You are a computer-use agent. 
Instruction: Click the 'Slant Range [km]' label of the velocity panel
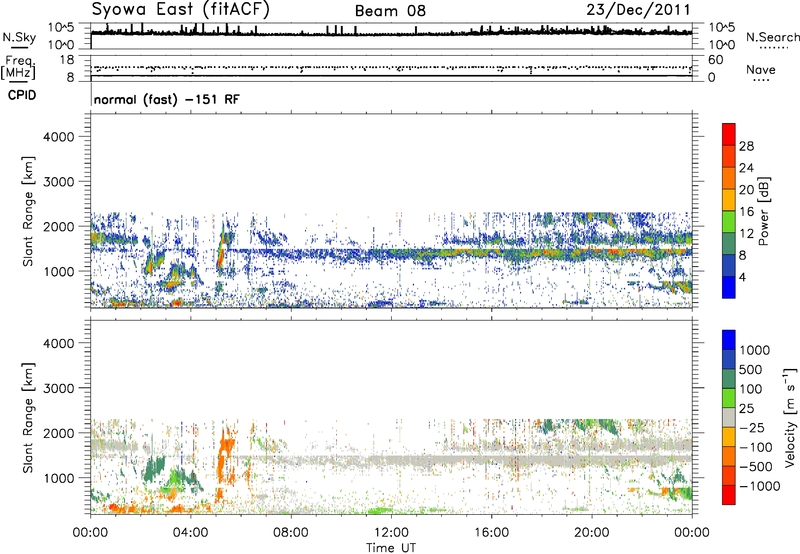point(28,417)
